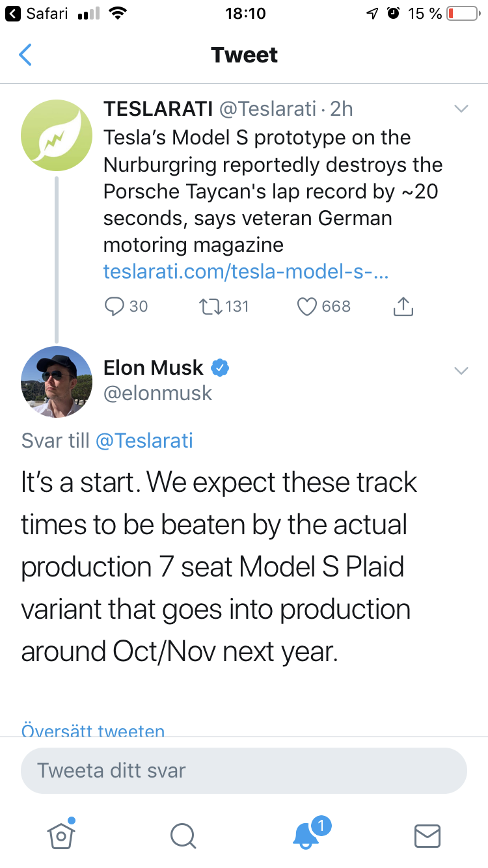Tap the back arrow in header

click(25, 55)
